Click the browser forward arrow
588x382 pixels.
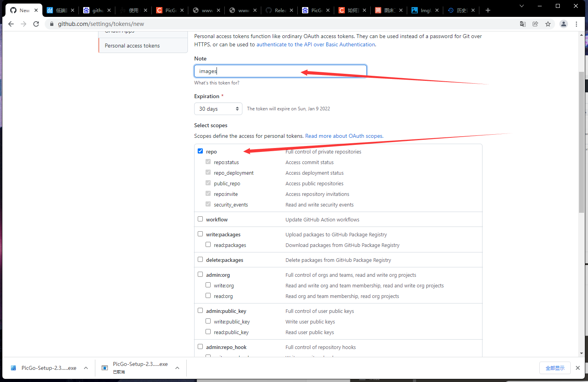click(24, 24)
